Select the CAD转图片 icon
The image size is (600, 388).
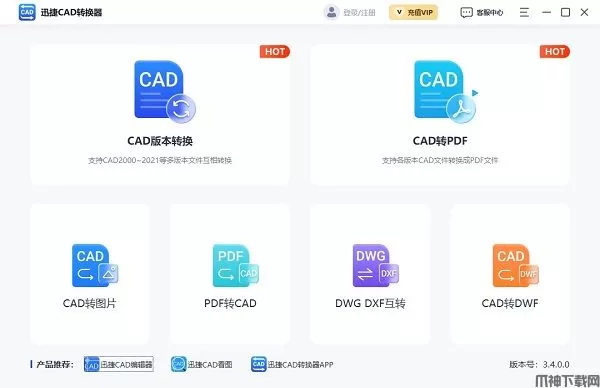tap(95, 266)
